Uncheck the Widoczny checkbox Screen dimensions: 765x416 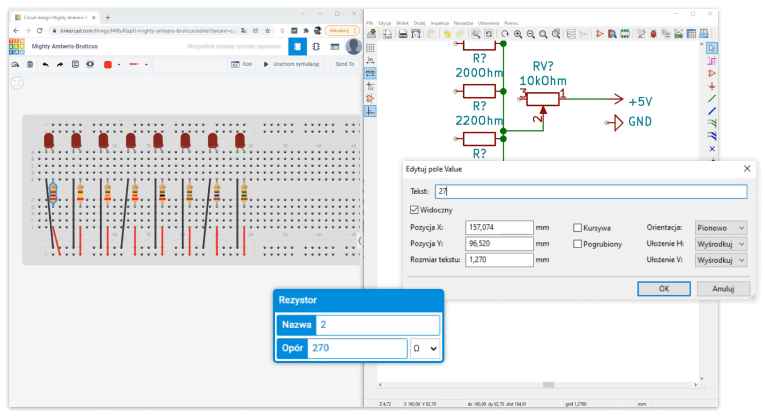[415, 211]
